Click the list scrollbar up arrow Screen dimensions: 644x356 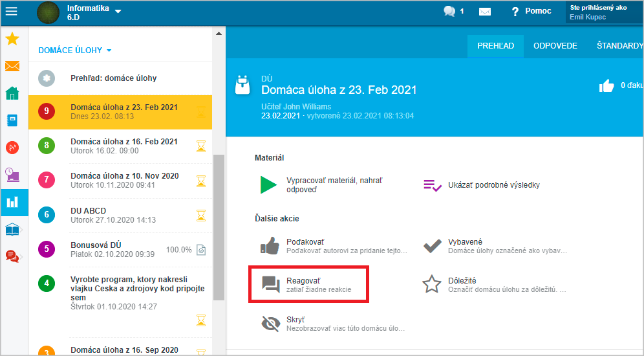[x=219, y=34]
